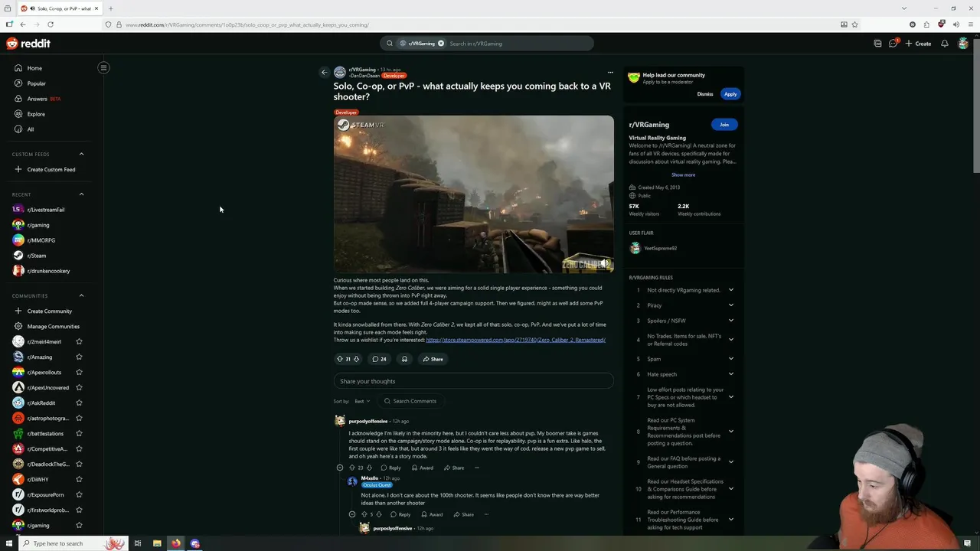Open the user avatar menu in header

(x=963, y=44)
